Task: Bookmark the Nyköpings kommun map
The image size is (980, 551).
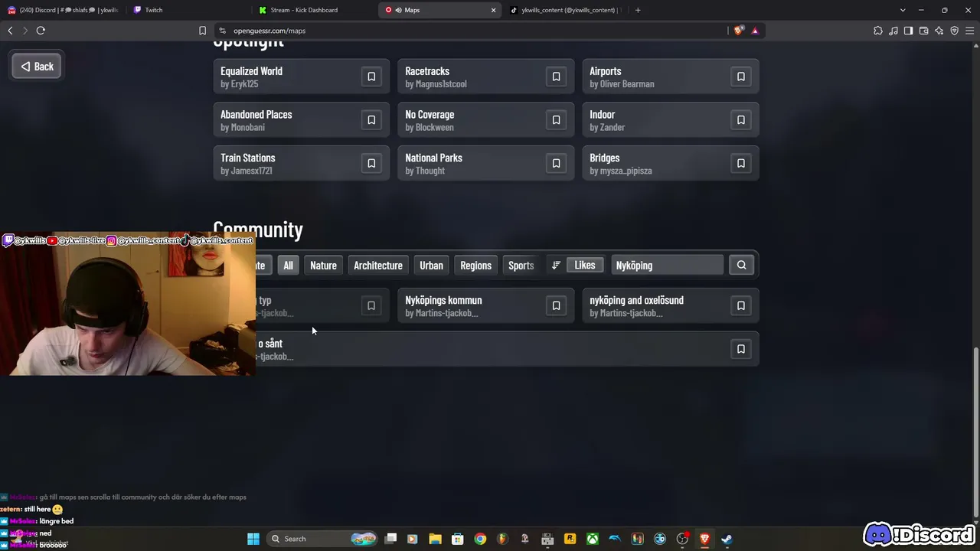Action: (x=556, y=305)
